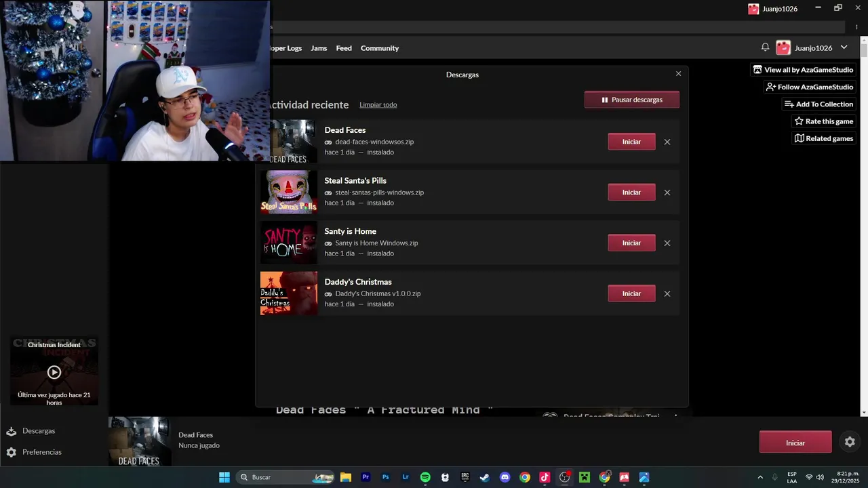Remove Dead Faces from recent activity
The height and width of the screenshot is (488, 868).
pos(667,142)
